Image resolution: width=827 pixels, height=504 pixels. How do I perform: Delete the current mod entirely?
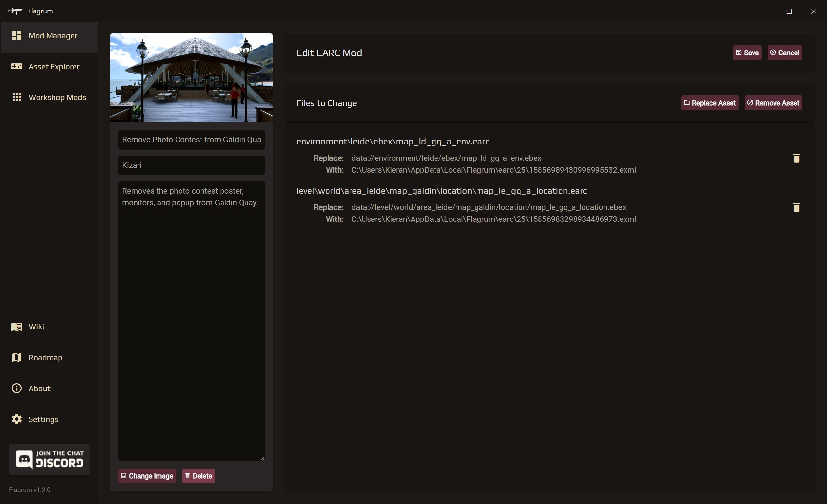pos(200,476)
